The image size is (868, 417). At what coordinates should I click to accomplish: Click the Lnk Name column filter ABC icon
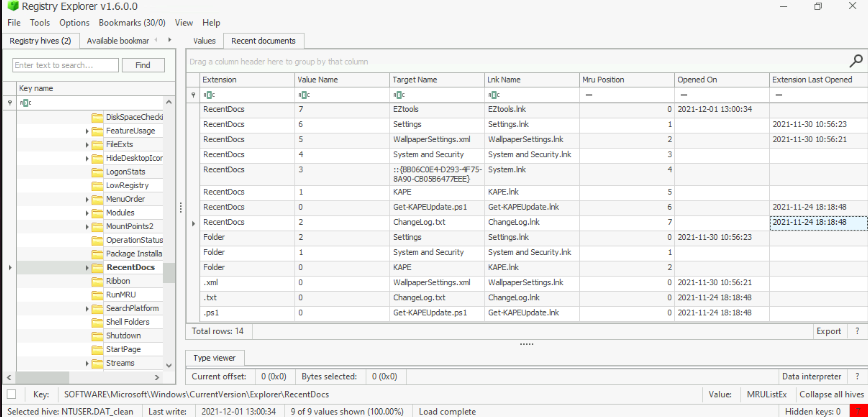[x=494, y=95]
